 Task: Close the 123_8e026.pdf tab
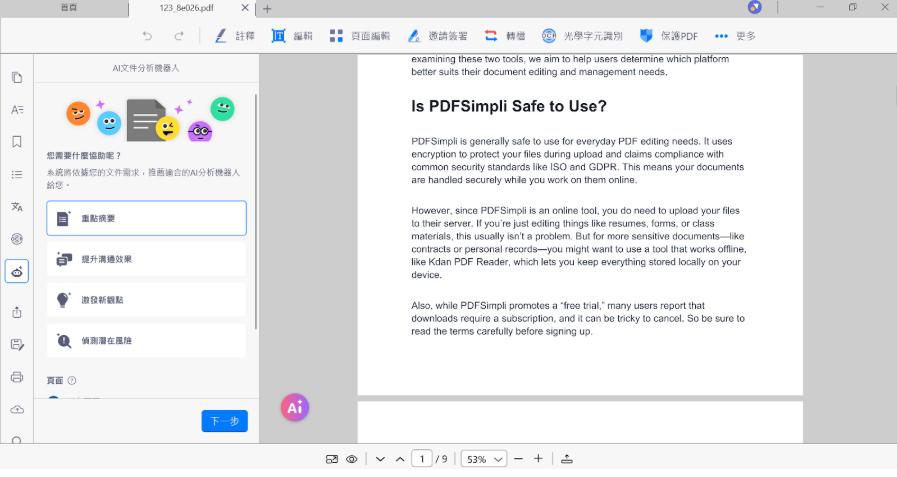245,8
